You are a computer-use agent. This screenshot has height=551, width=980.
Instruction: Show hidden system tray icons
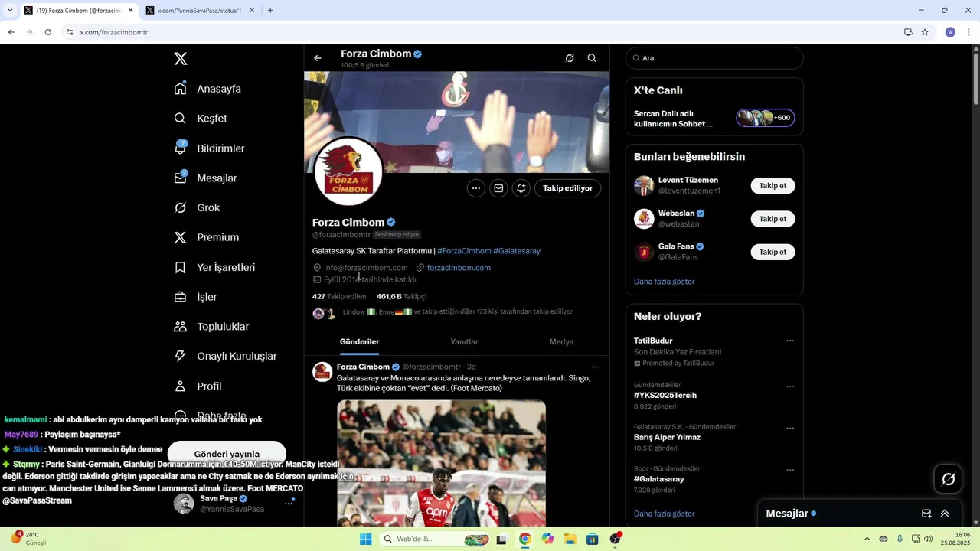[x=867, y=539]
